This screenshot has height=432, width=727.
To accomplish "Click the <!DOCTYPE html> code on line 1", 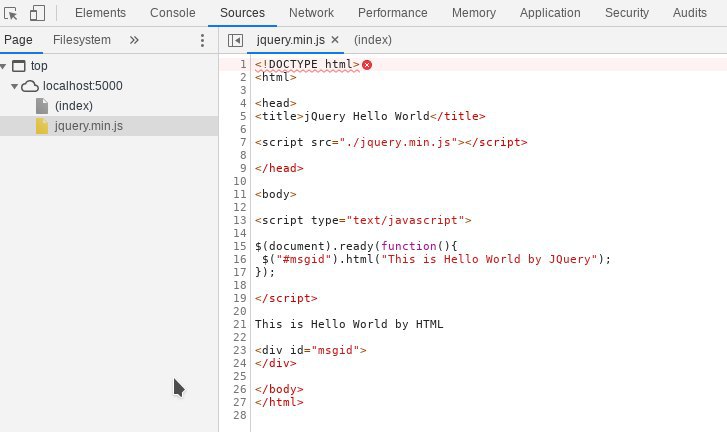I will click(x=307, y=64).
